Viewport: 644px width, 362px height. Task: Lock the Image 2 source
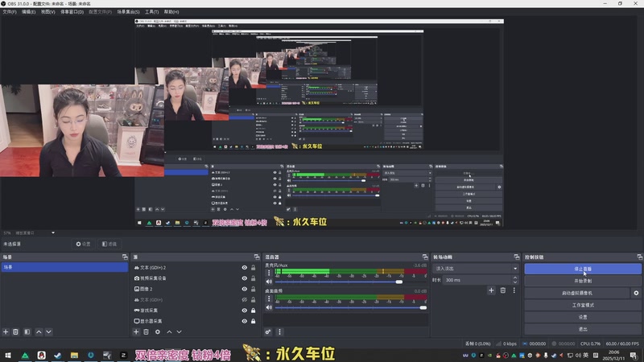(x=253, y=289)
